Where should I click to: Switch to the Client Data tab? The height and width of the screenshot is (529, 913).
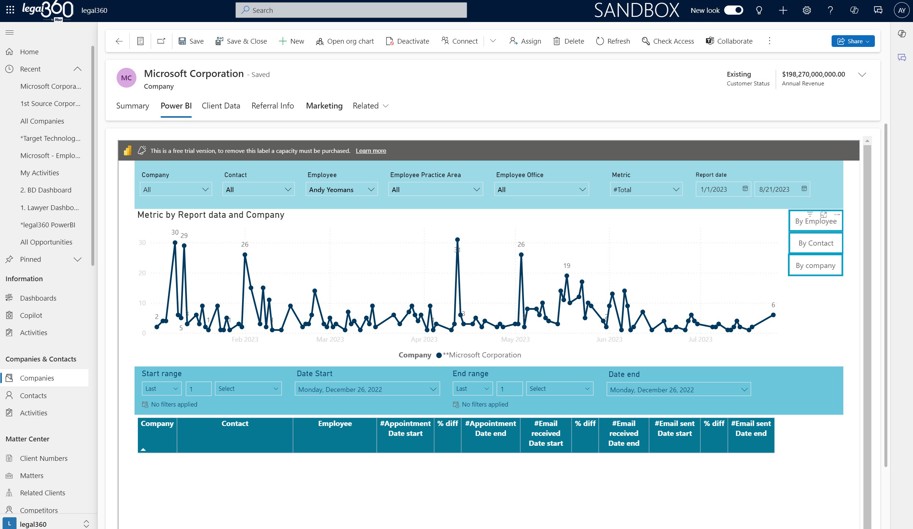221,106
